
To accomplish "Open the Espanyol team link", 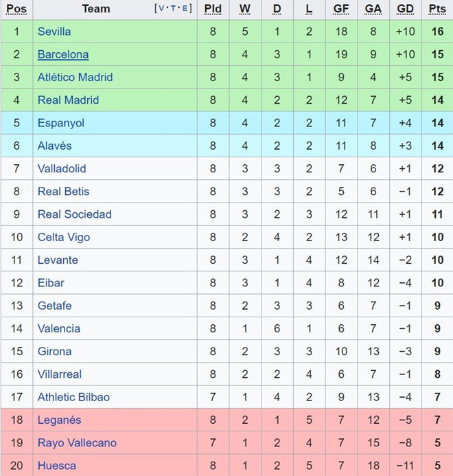I will coord(61,123).
